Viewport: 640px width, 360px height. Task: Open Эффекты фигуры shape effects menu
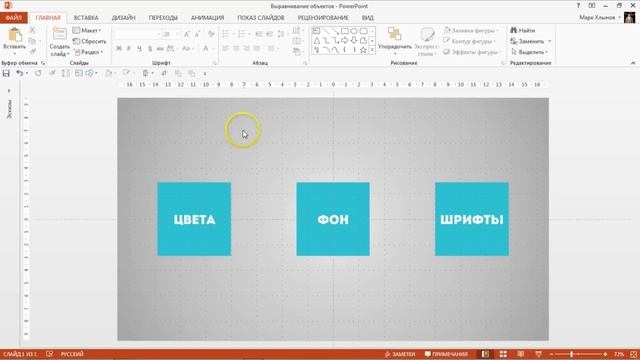472,52
